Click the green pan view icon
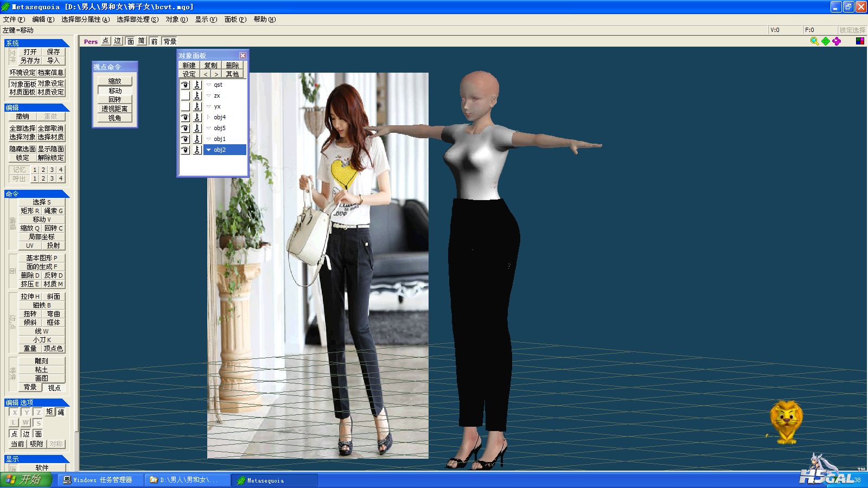This screenshot has height=488, width=868. (x=826, y=41)
